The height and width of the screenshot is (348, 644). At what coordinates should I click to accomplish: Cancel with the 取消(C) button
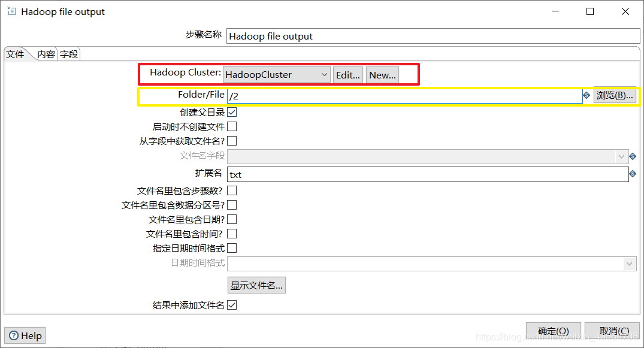612,331
